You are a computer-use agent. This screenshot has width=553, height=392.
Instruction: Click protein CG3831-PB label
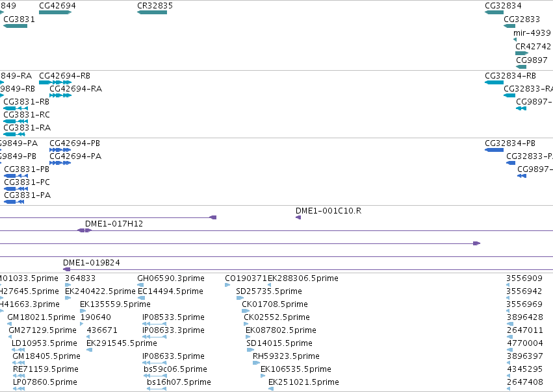(x=27, y=169)
